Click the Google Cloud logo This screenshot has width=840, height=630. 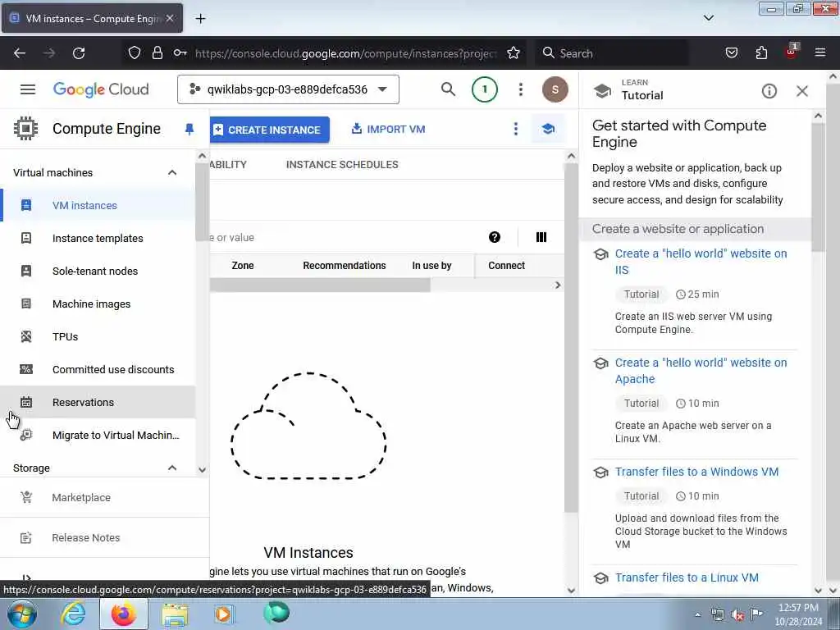coord(101,89)
